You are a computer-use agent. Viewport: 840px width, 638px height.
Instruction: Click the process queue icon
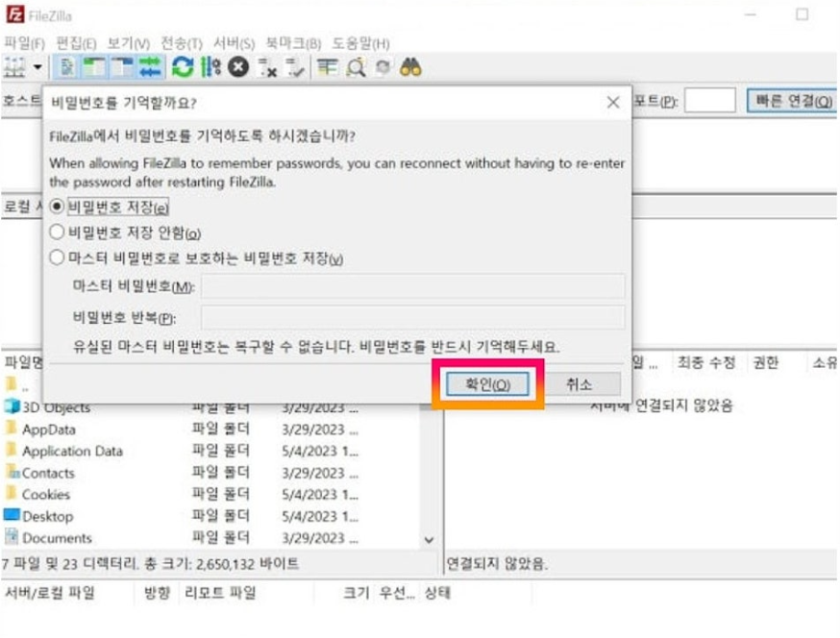tap(210, 67)
